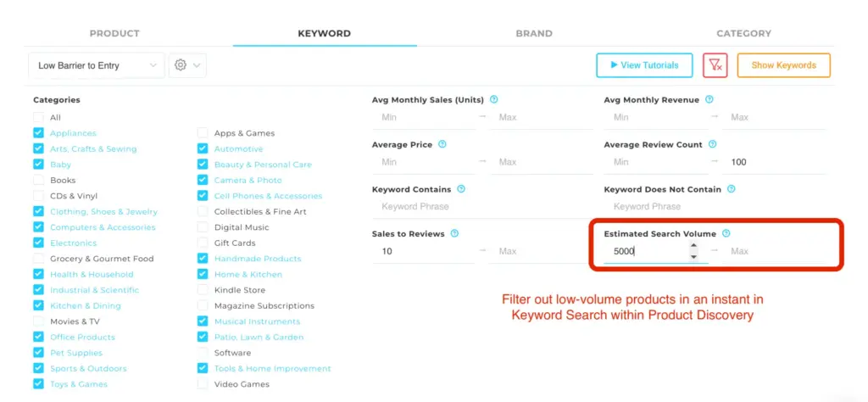Click the Keyword Does Not Contain field
868x402 pixels.
click(714, 207)
